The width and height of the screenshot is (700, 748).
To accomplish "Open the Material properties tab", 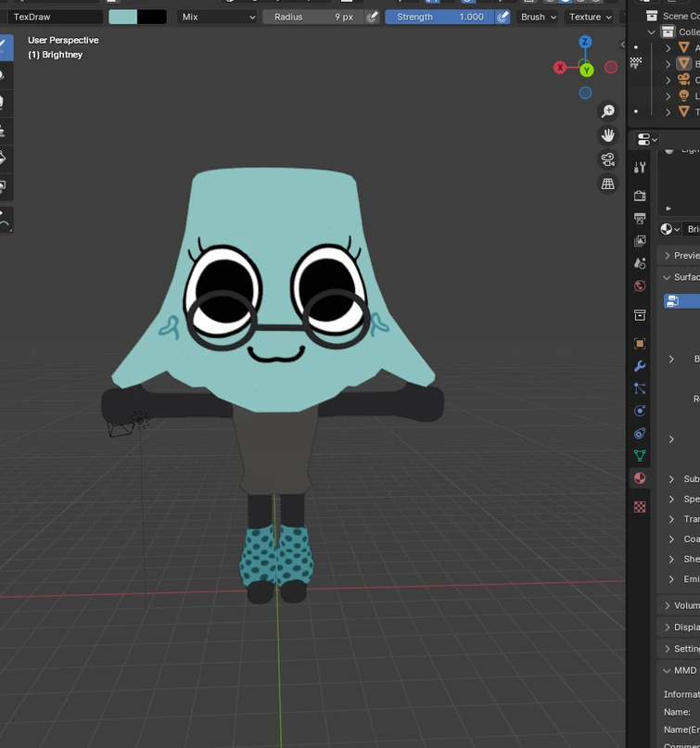I will coord(640,478).
